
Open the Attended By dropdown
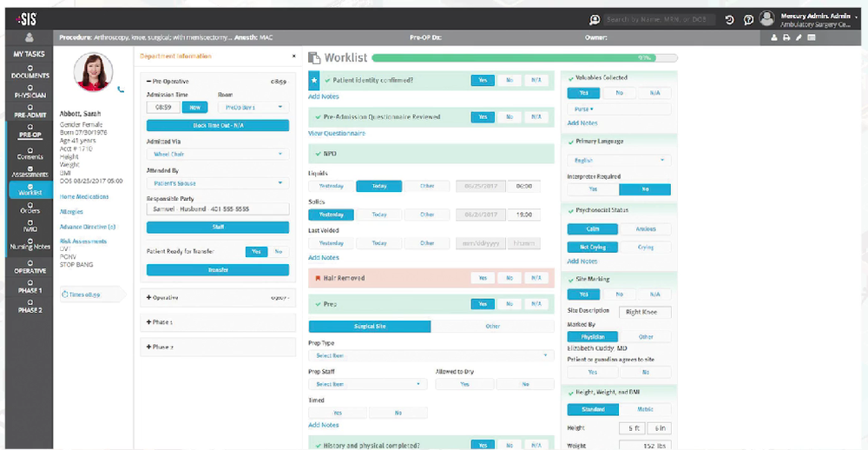point(218,183)
